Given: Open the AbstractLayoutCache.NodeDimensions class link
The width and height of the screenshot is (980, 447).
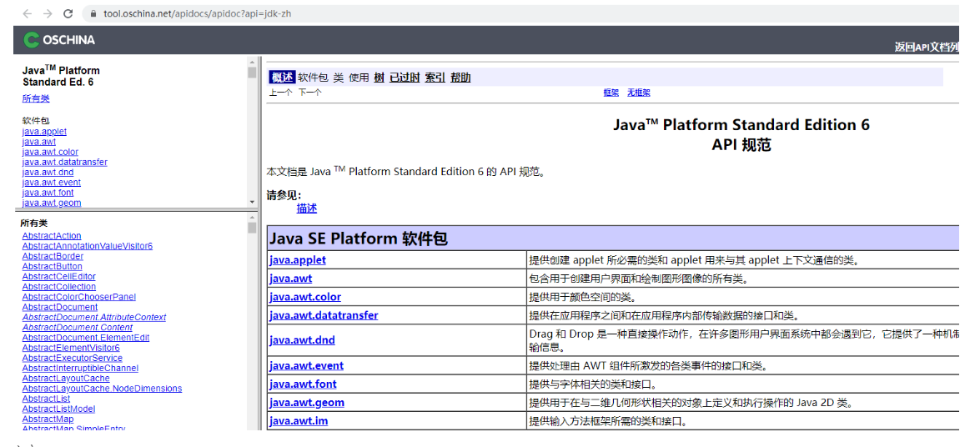Looking at the screenshot, I should (x=102, y=389).
